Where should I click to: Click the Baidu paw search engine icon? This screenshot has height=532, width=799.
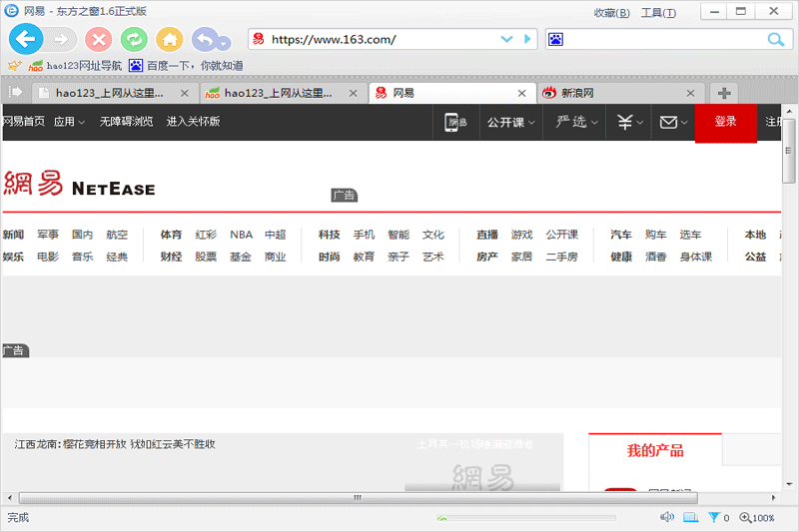(x=555, y=39)
